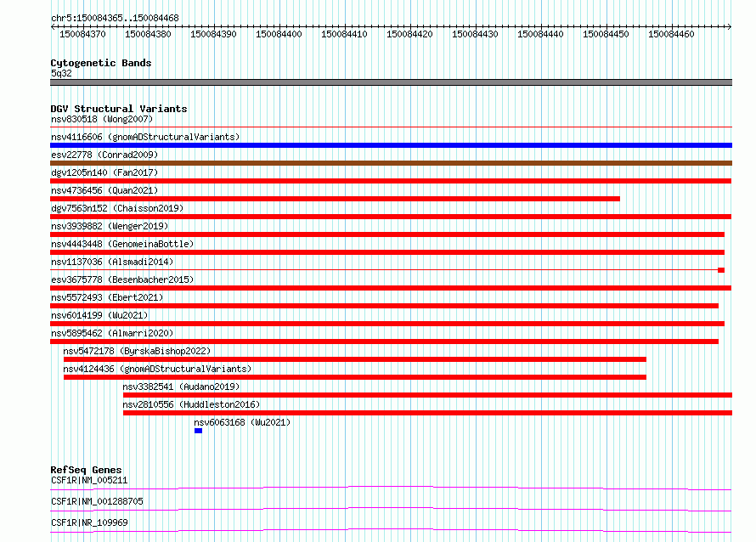
Task: Click nsv5572493 (Ebert2021) label
Action: pos(107,297)
